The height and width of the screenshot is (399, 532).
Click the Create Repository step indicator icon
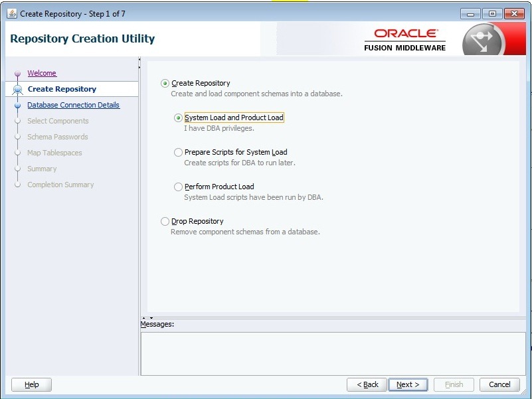point(18,90)
